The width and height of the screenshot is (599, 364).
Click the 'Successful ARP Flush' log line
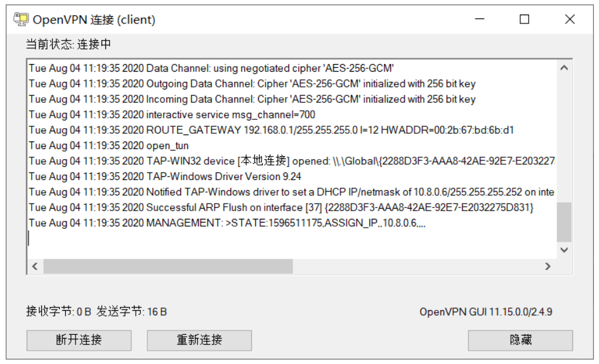(281, 207)
